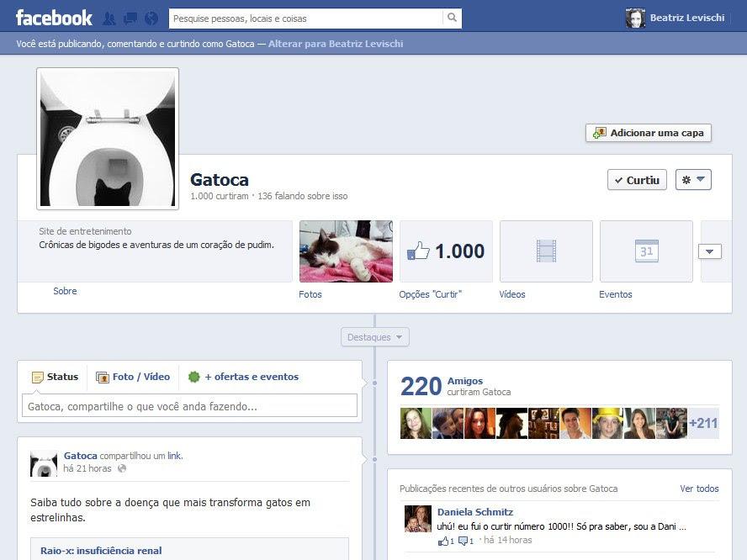Open the Eventos label link
The width and height of the screenshot is (747, 560).
pos(616,294)
